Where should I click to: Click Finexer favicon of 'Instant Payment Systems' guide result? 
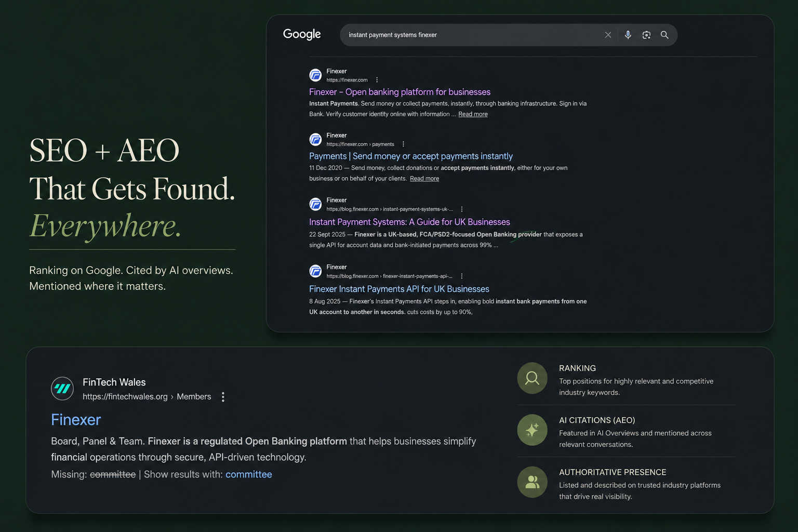315,204
